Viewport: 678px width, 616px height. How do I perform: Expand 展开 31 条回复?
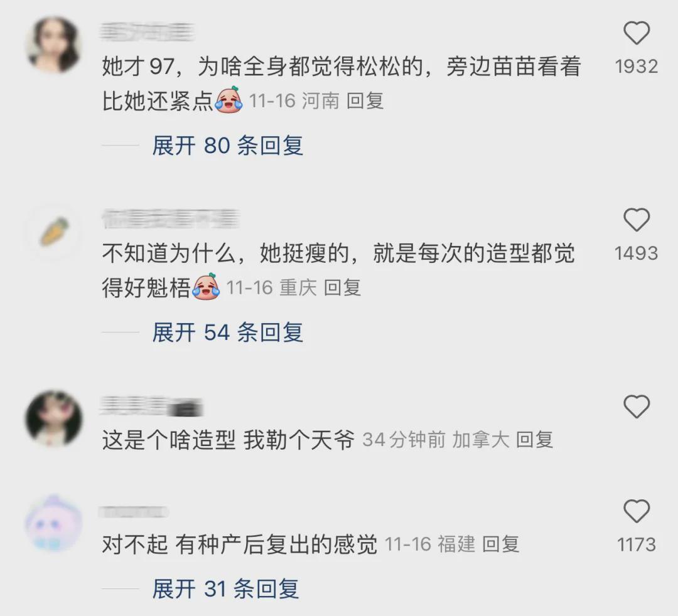pos(225,589)
